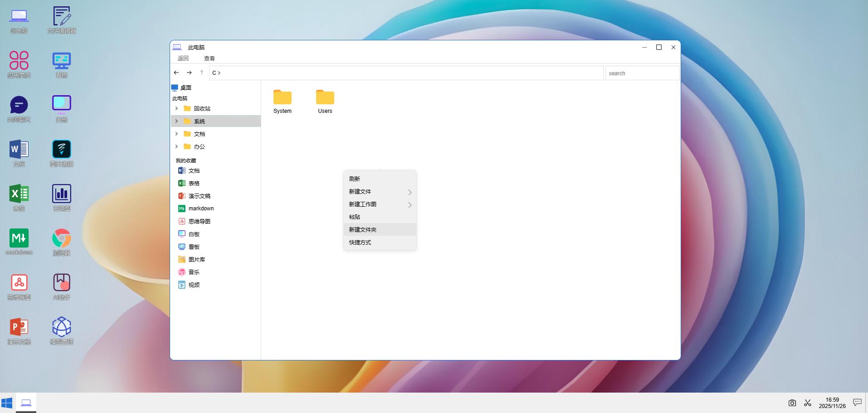Select the Users folder

(x=325, y=102)
